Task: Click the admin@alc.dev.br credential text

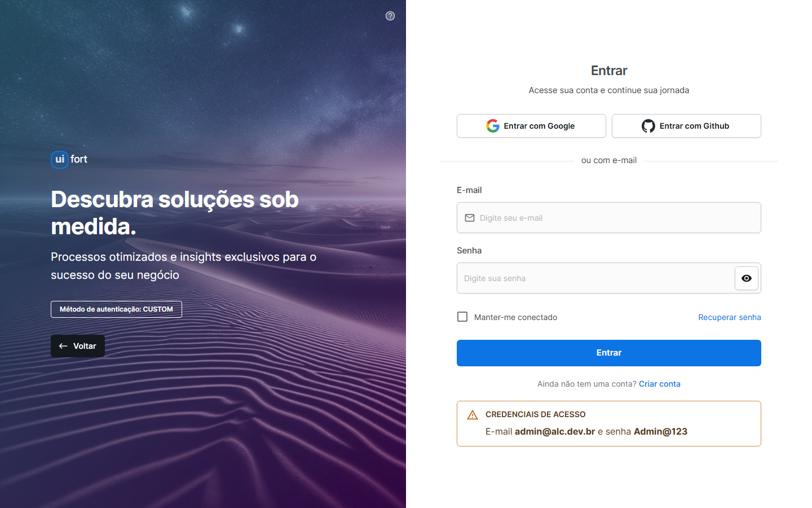Action: [555, 431]
